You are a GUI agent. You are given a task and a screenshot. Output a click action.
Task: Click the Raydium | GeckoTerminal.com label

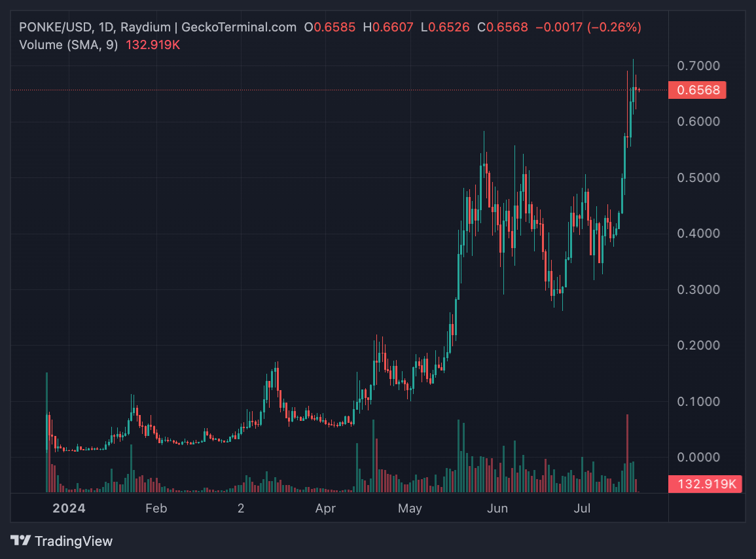208,27
